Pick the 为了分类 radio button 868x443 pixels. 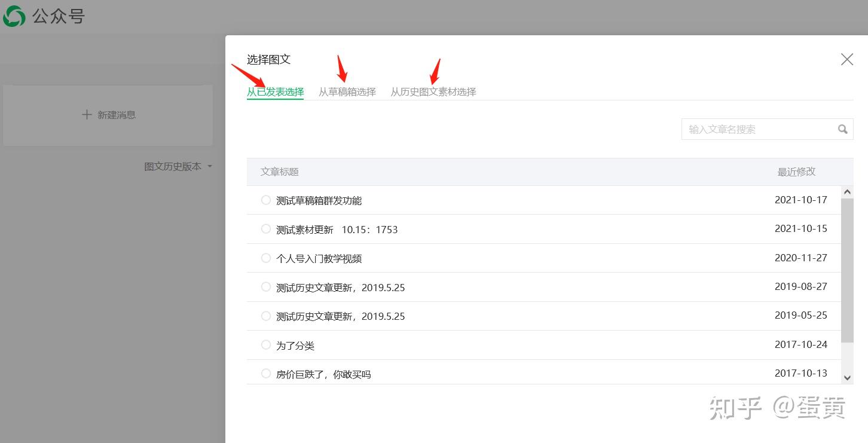pos(266,345)
